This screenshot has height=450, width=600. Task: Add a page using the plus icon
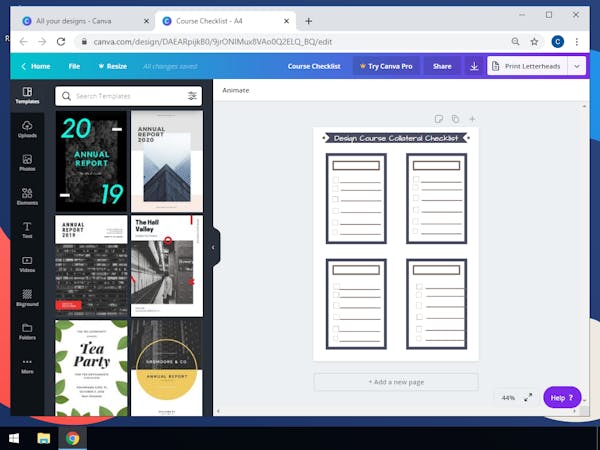coord(472,119)
